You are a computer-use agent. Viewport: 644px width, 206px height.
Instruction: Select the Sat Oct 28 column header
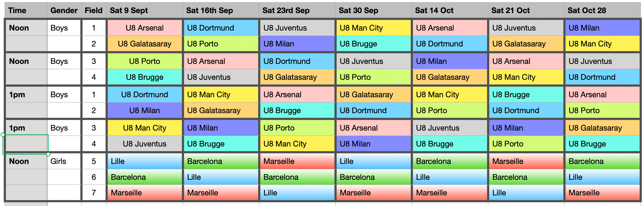coord(602,10)
